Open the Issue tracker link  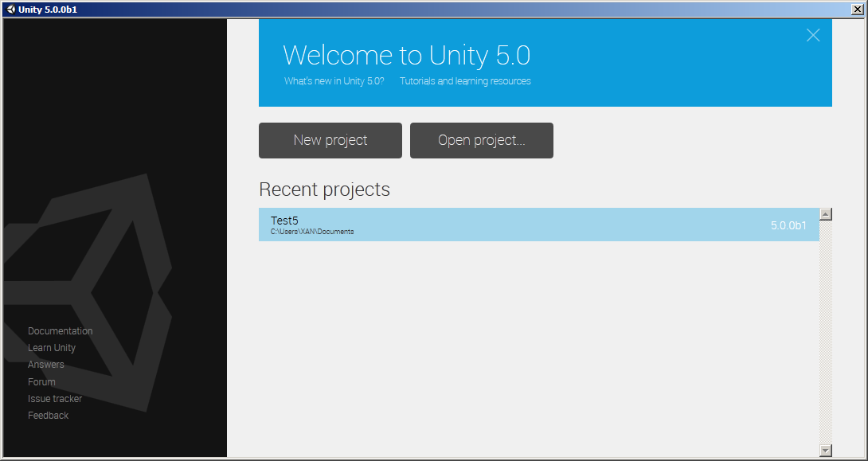pos(55,398)
